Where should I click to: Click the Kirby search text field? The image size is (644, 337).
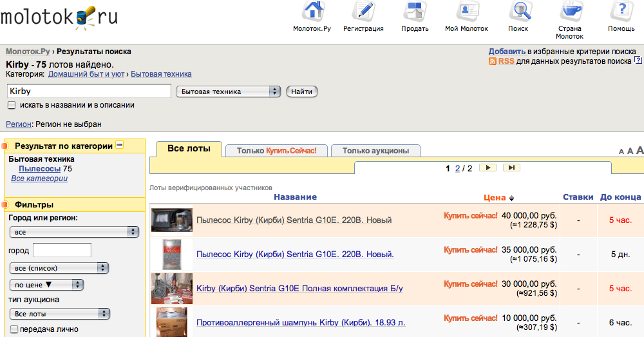[89, 91]
